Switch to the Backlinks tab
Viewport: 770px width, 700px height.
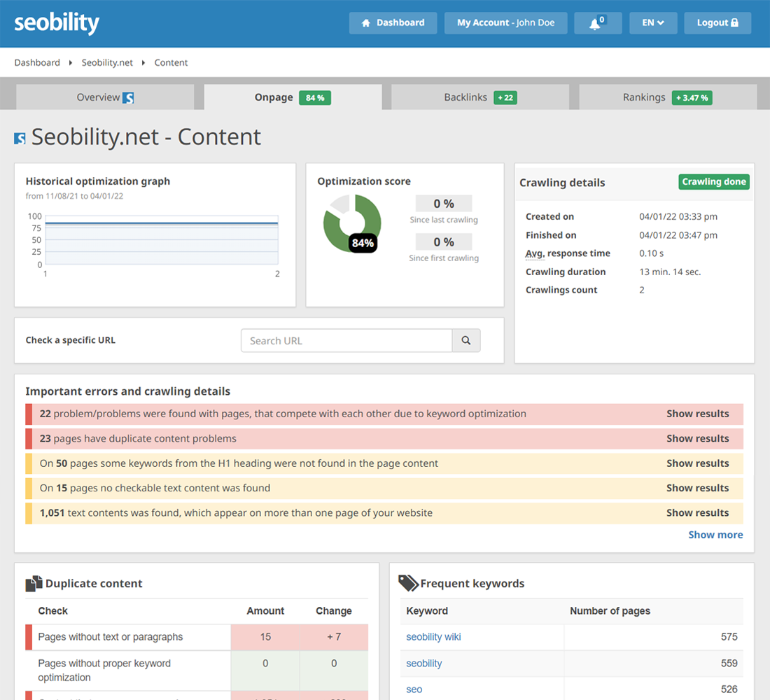click(x=479, y=97)
